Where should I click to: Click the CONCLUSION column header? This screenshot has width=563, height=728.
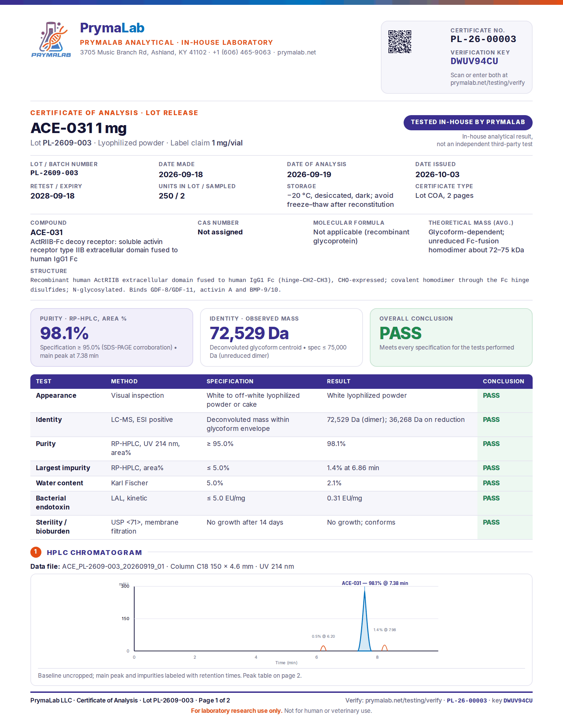pos(504,381)
